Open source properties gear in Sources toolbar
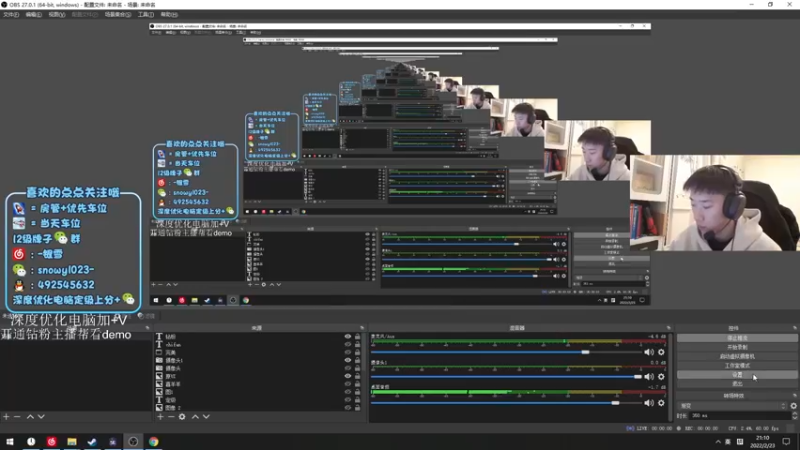Viewport: 800px width, 450px height. coord(182,417)
